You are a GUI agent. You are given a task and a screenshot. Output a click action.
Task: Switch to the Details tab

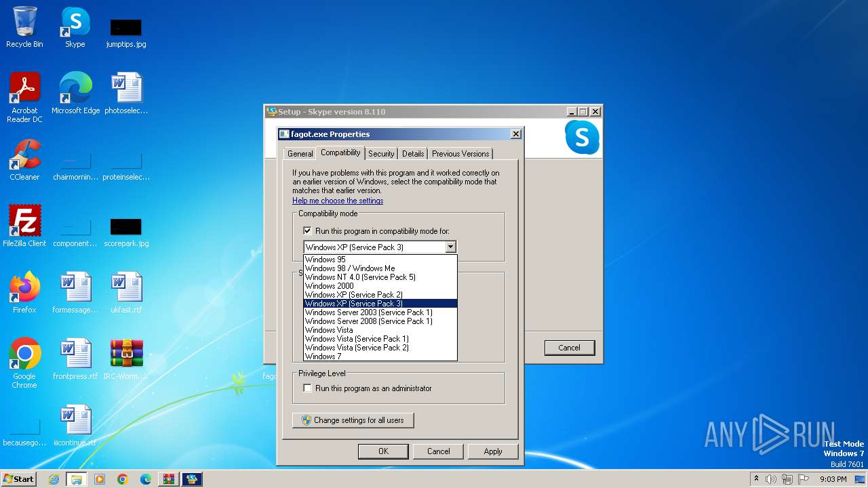[x=413, y=154]
